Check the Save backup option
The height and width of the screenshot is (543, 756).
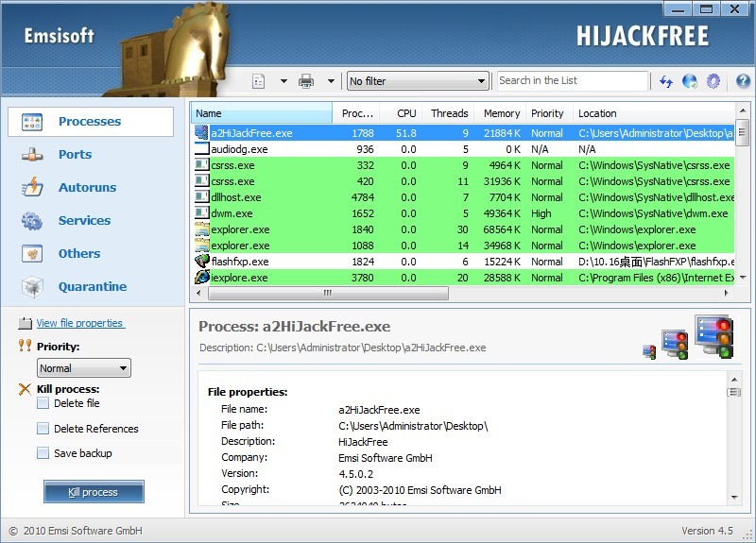[x=43, y=453]
